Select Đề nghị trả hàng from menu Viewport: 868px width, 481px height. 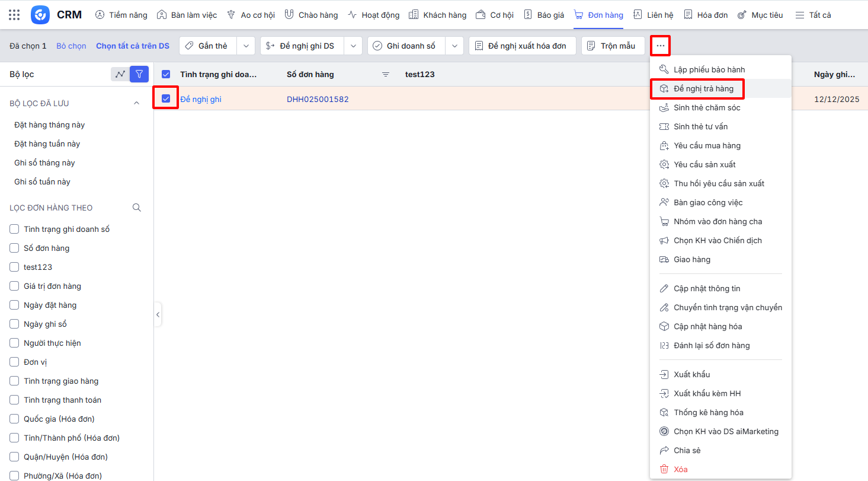(703, 88)
